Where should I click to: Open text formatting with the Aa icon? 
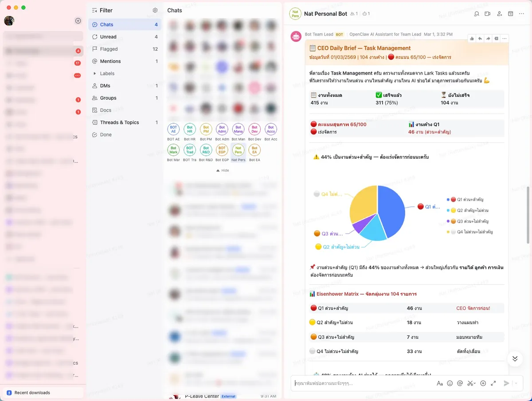pos(440,383)
